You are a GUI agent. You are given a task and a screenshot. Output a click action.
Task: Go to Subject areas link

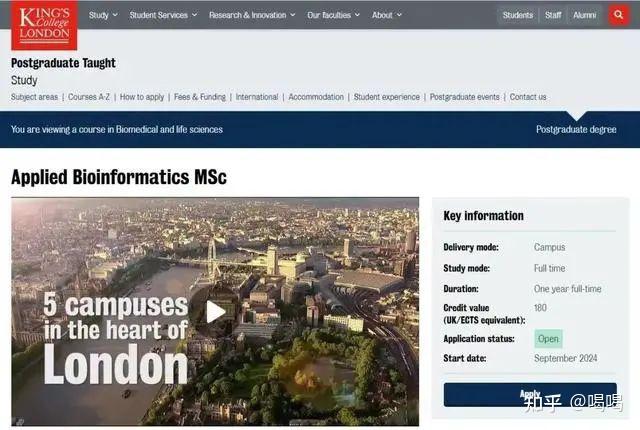[x=34, y=97]
